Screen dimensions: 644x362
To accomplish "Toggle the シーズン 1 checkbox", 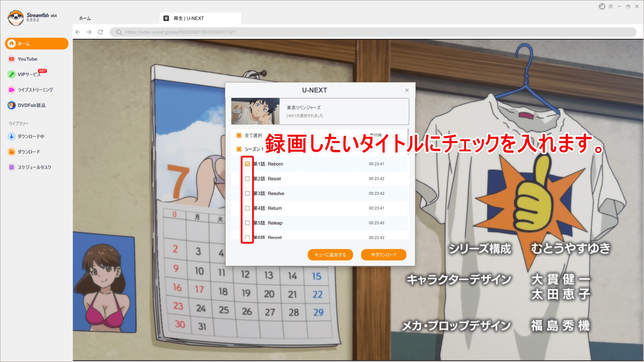I will (x=239, y=149).
